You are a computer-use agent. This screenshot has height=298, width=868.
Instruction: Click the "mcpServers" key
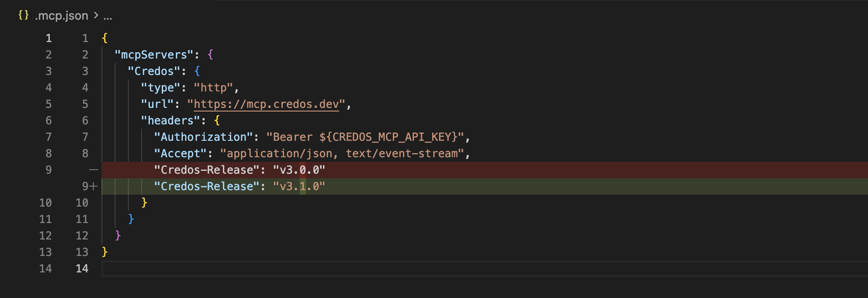[x=154, y=55]
